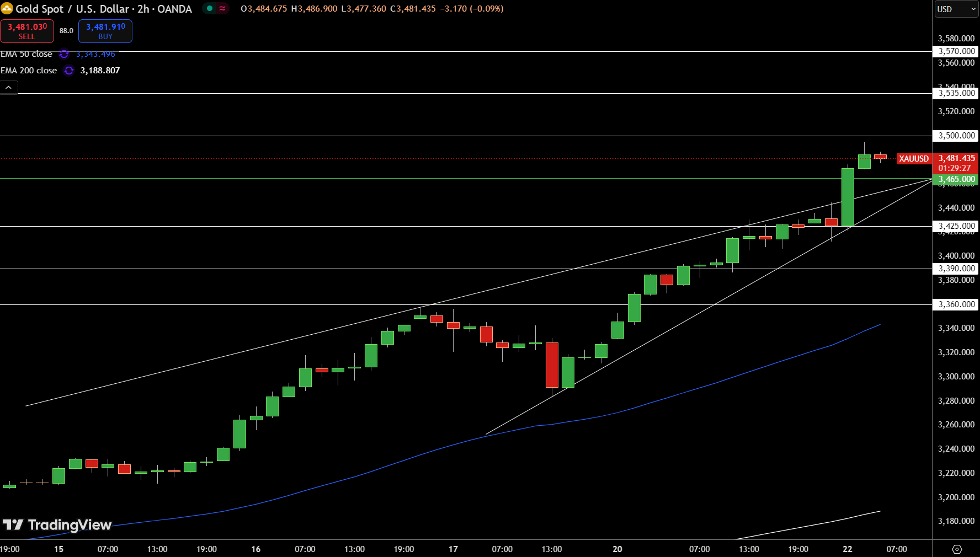Image resolution: width=980 pixels, height=557 pixels.
Task: Click date label 17 on time axis
Action: click(x=453, y=549)
